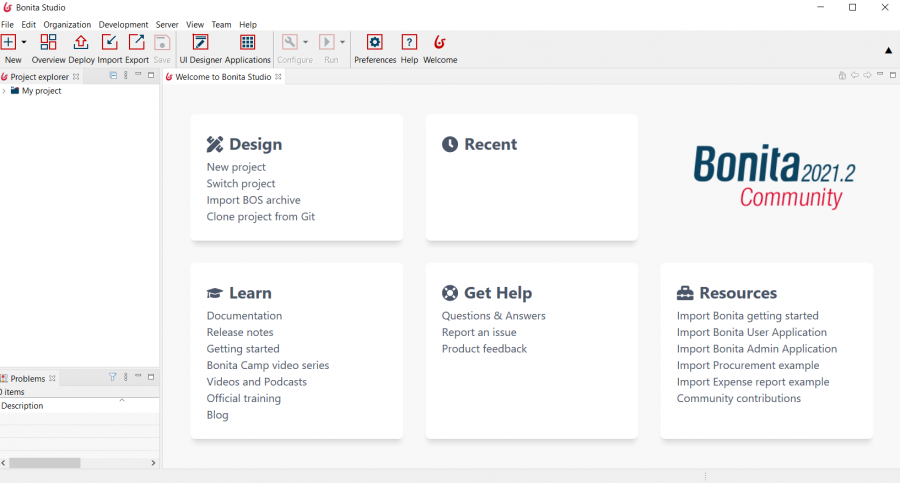This screenshot has height=483, width=900.
Task: Click the Export toolbar icon
Action: (137, 42)
